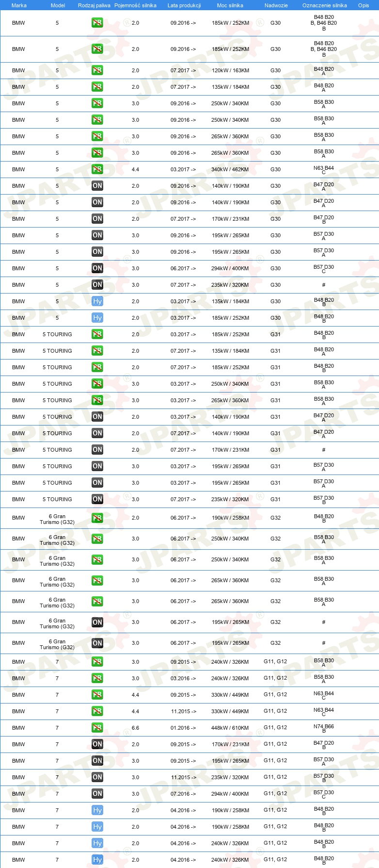Click the 01.2016 -> production date cell
Screen dimensions: 379x868
pos(183,728)
